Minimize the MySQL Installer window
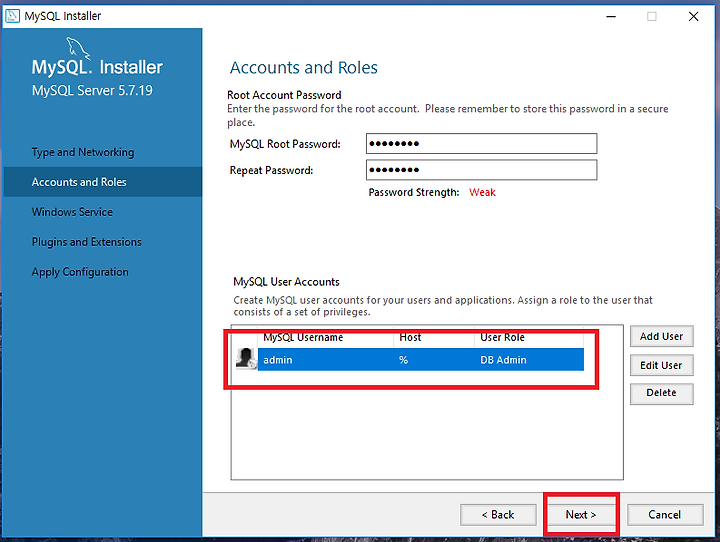 pyautogui.click(x=611, y=17)
